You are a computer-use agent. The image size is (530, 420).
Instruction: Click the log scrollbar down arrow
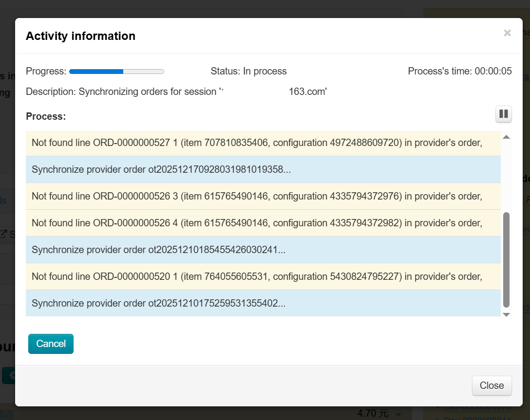506,315
